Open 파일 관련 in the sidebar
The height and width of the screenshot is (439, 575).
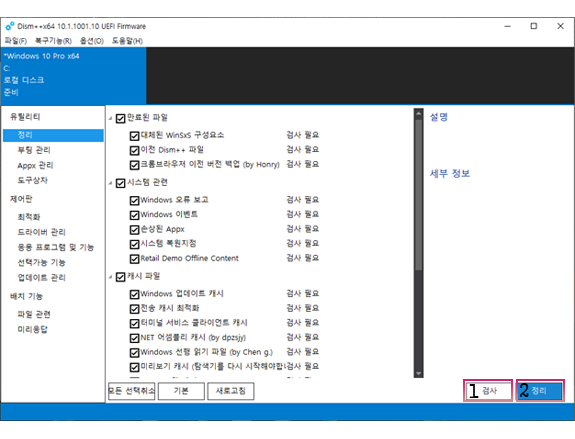34,314
